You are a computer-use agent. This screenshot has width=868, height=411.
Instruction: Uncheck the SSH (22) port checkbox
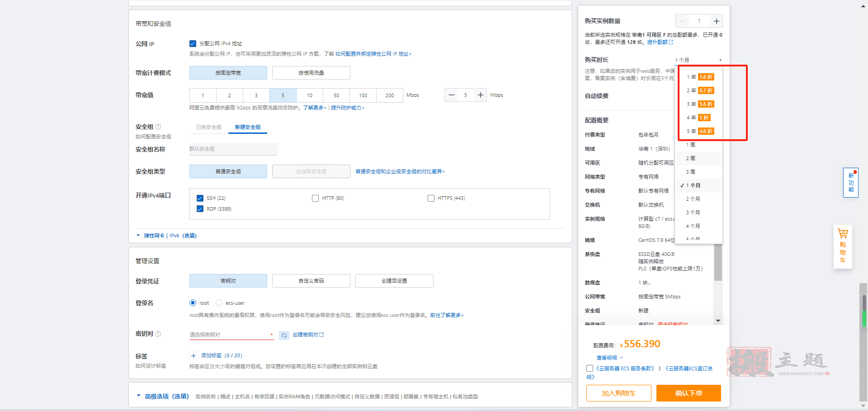pyautogui.click(x=200, y=198)
